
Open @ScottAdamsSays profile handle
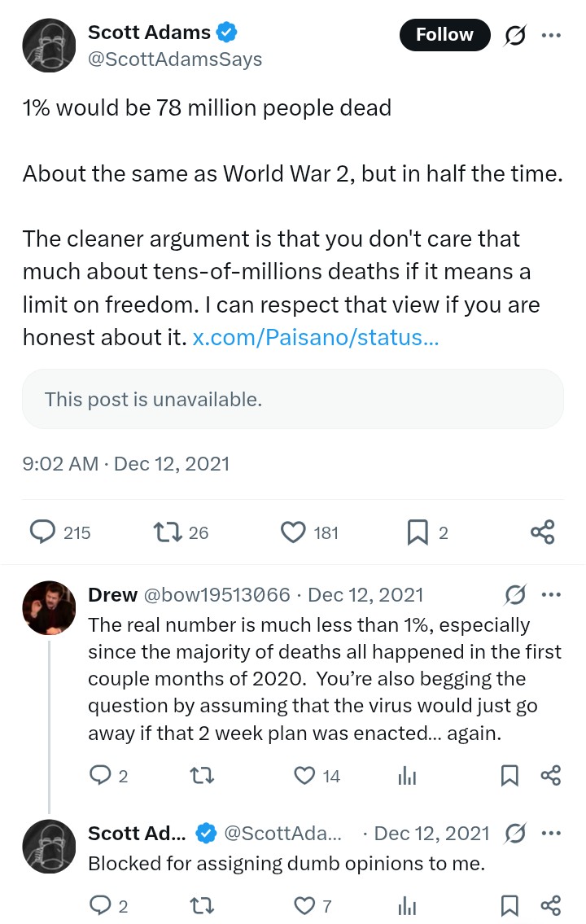point(174,59)
